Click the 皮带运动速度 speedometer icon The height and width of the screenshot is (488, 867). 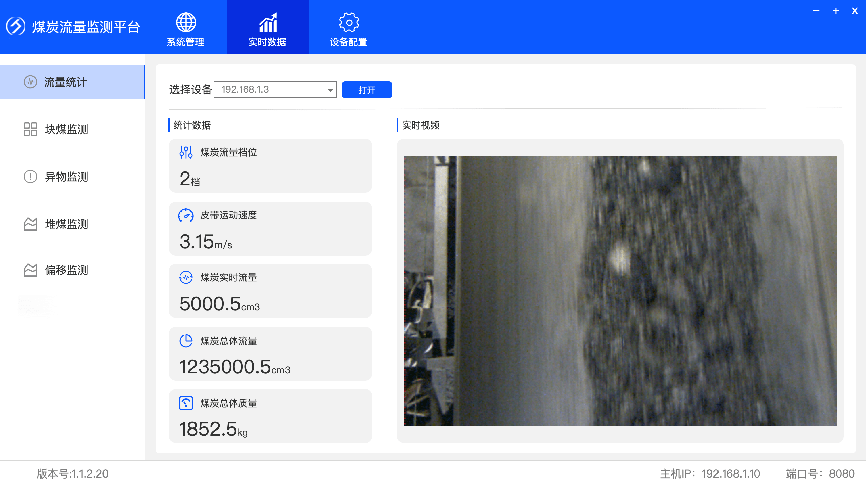point(185,215)
